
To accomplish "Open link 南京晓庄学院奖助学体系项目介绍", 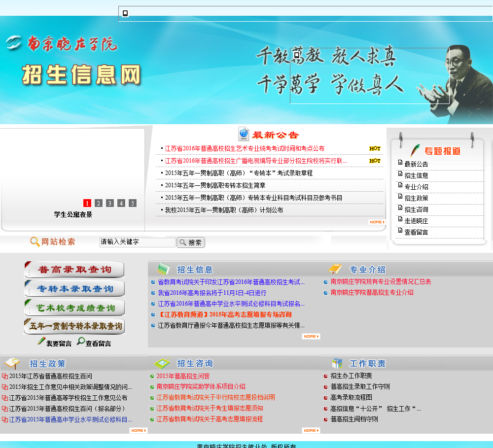I will click(201, 387).
